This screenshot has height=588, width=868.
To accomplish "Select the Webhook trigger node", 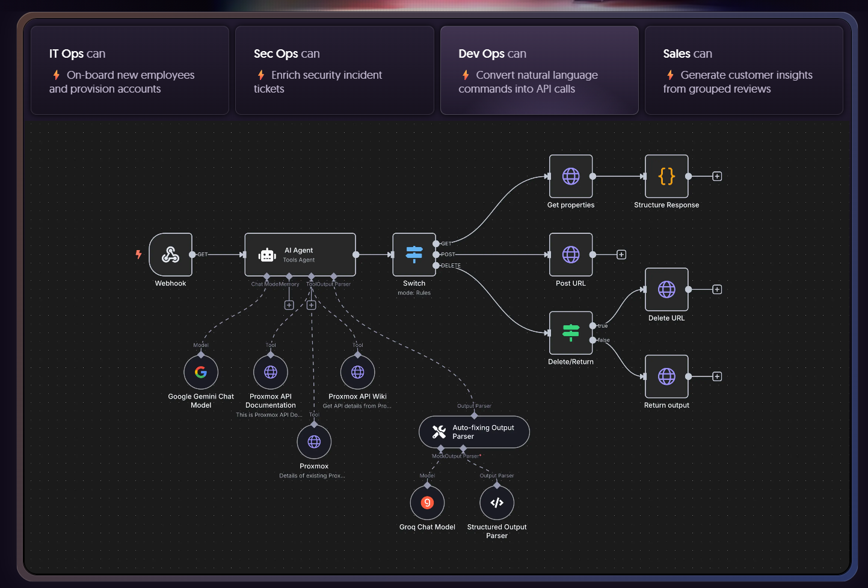I will [171, 254].
